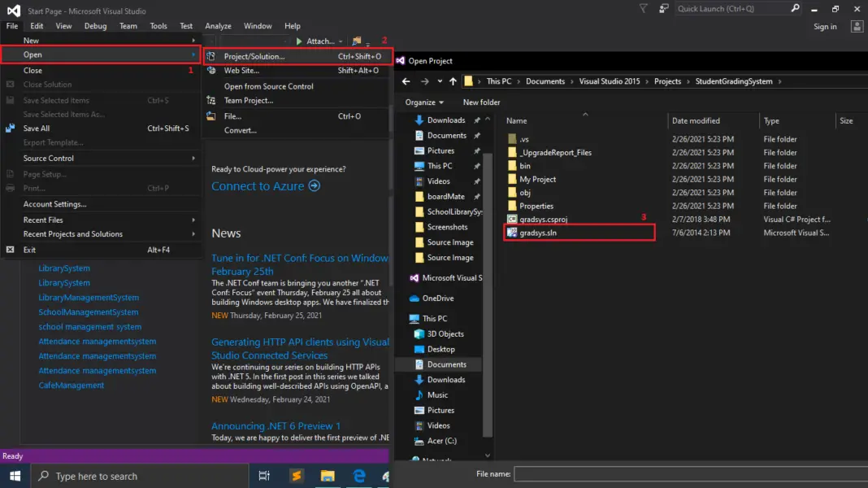Open the LibraryManagementSystem recent project link
This screenshot has height=488, width=868.
(x=89, y=298)
